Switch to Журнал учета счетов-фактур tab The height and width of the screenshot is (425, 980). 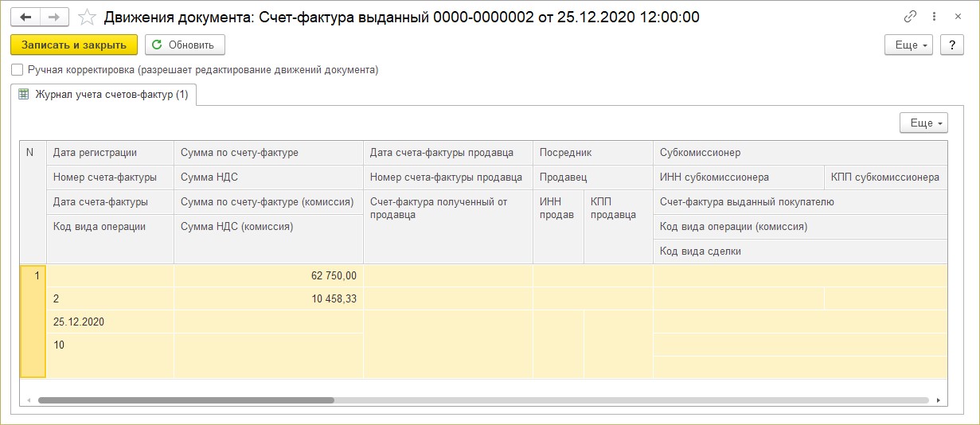click(x=104, y=95)
